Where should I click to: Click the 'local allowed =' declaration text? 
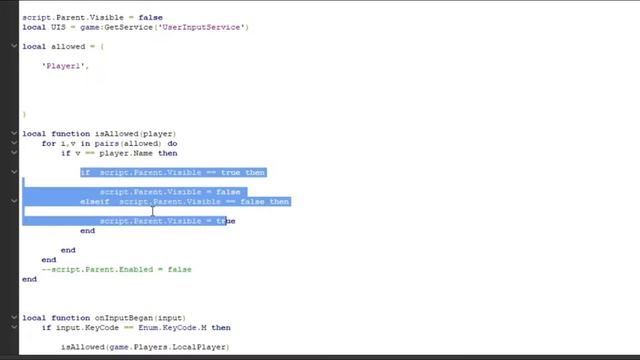[x=63, y=47]
